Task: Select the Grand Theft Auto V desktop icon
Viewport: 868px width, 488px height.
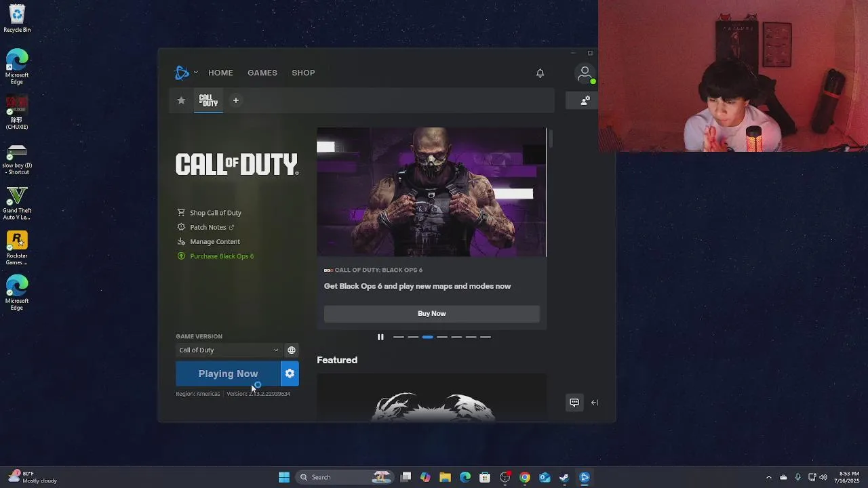Action: tap(17, 203)
